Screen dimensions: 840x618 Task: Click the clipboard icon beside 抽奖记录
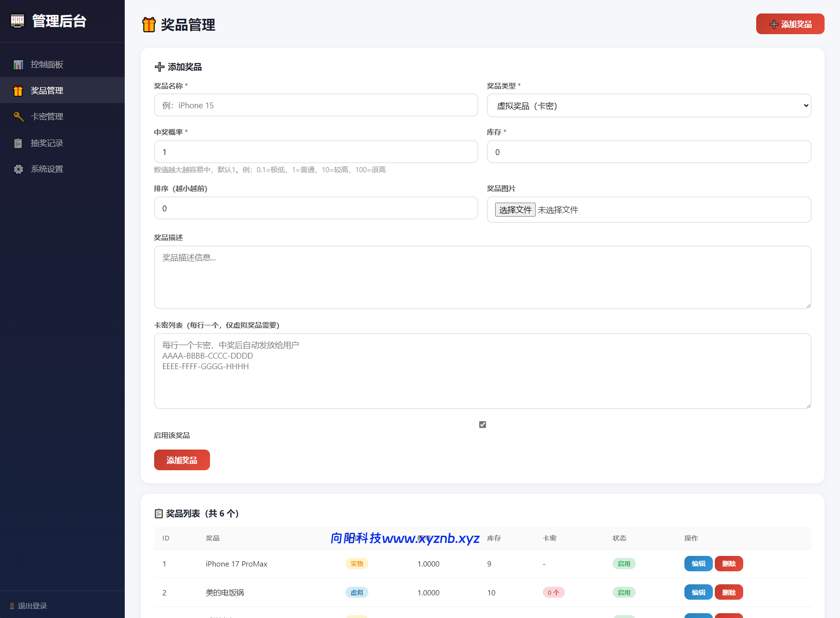pos(18,143)
